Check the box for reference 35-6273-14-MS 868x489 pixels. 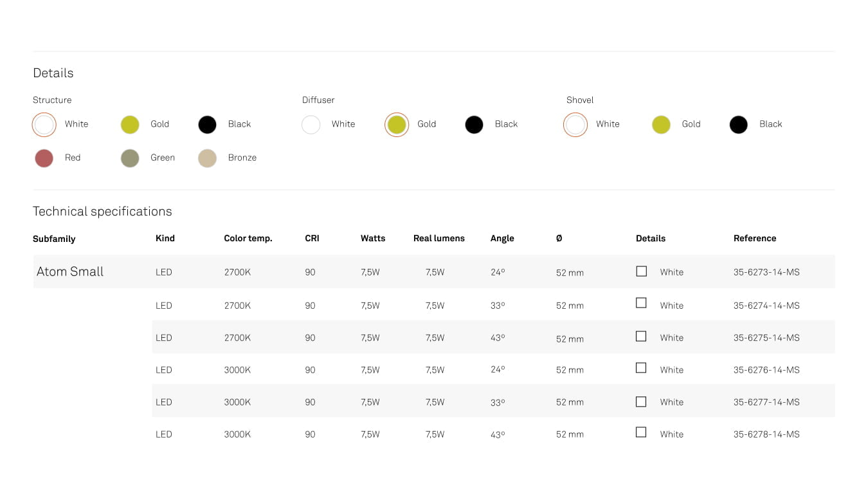coord(641,272)
